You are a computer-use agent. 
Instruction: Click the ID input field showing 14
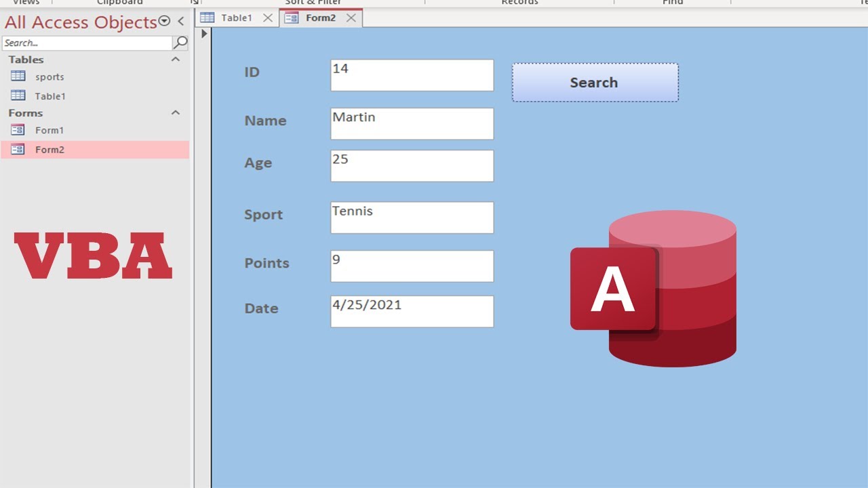coord(412,75)
